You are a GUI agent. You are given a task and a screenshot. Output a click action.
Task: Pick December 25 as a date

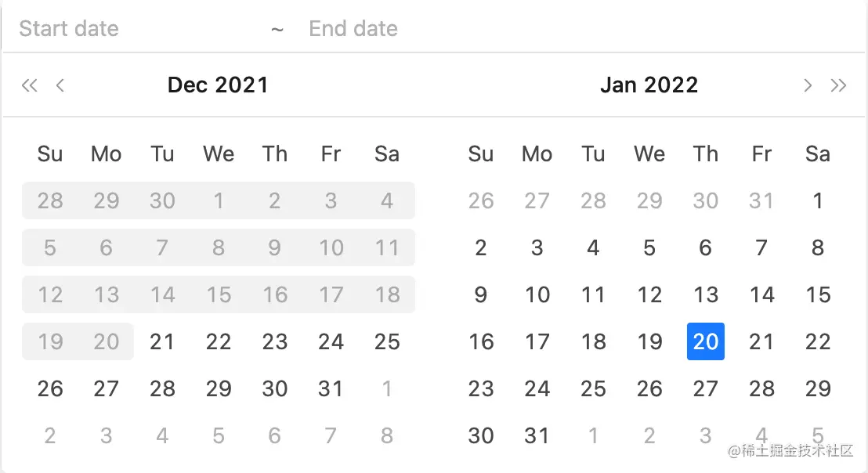click(387, 342)
